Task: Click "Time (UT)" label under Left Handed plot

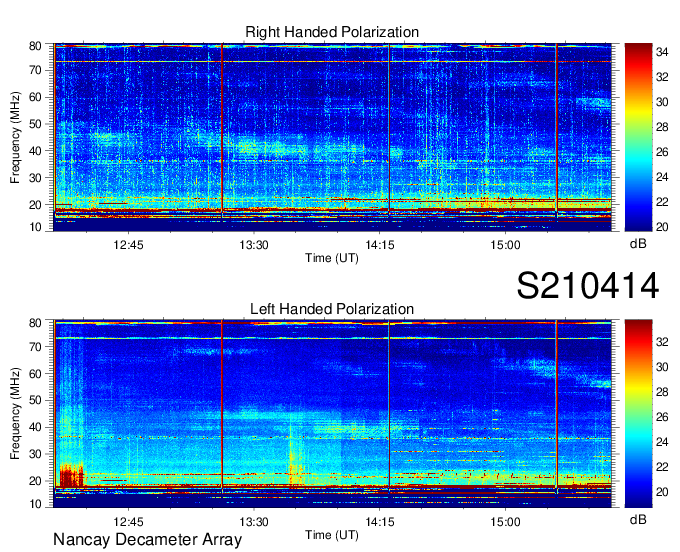Action: 332,535
